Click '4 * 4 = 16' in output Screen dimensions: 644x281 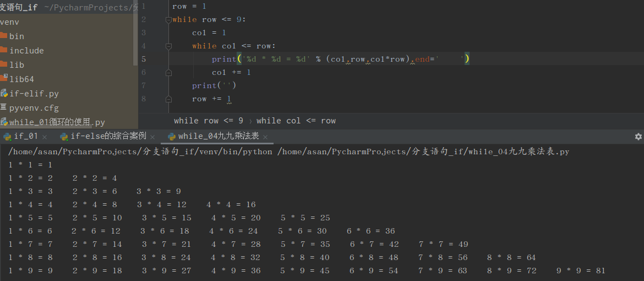231,204
